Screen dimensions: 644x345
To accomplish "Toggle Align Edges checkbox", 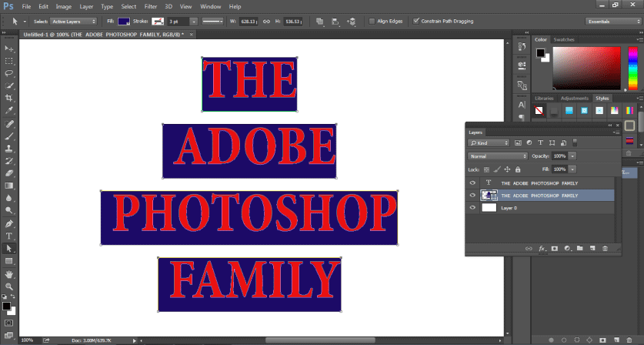I will (372, 21).
